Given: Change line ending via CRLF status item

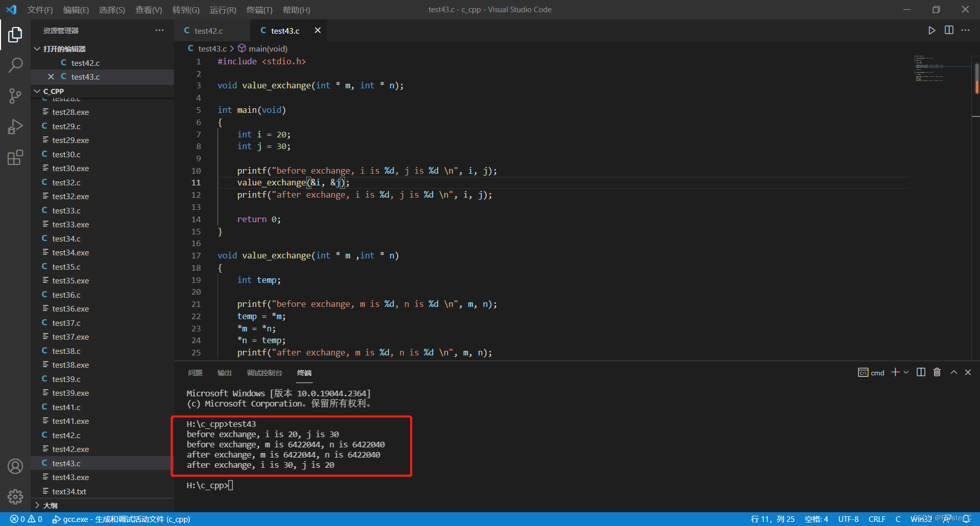Looking at the screenshot, I should [877, 519].
